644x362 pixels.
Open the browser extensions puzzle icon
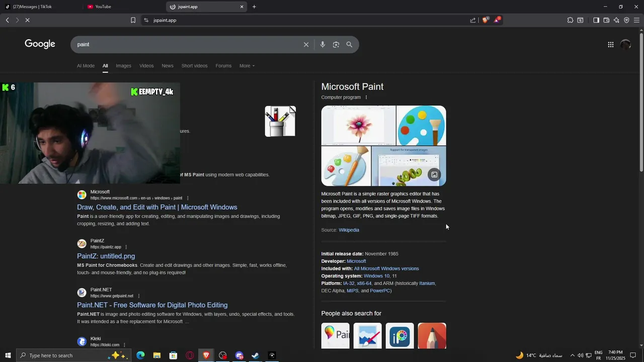tap(570, 20)
